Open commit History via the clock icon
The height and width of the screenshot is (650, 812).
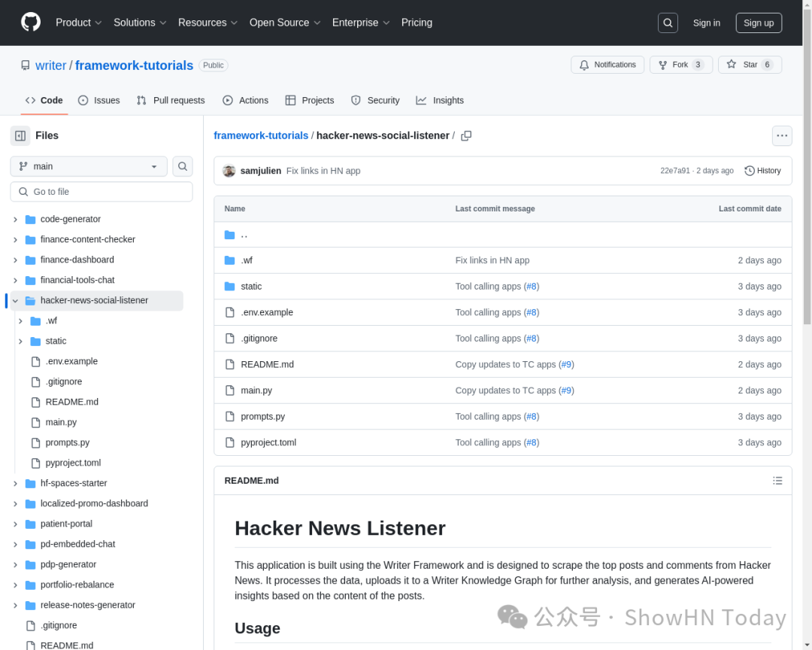pyautogui.click(x=762, y=170)
